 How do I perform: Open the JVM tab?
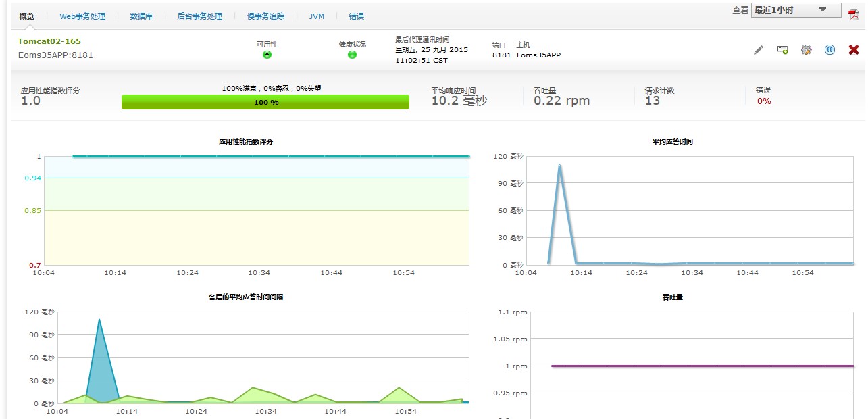(x=317, y=16)
